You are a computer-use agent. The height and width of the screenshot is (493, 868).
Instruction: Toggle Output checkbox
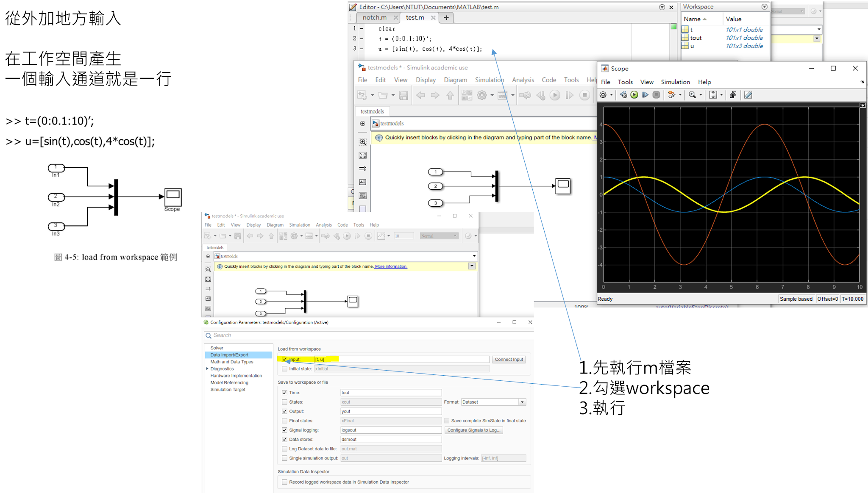[285, 411]
